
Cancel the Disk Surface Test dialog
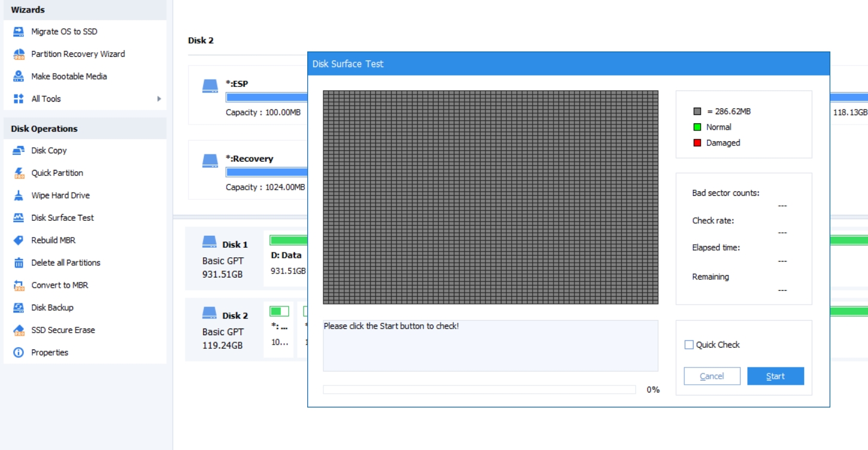[711, 376]
